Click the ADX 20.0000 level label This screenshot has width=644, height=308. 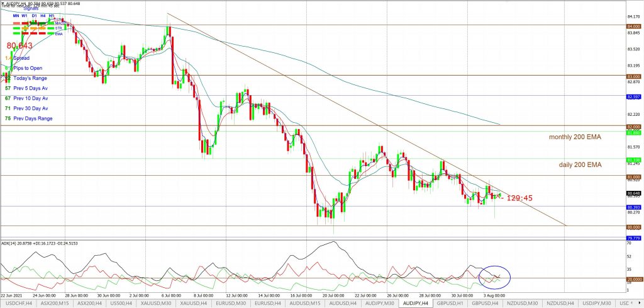pos(635,280)
